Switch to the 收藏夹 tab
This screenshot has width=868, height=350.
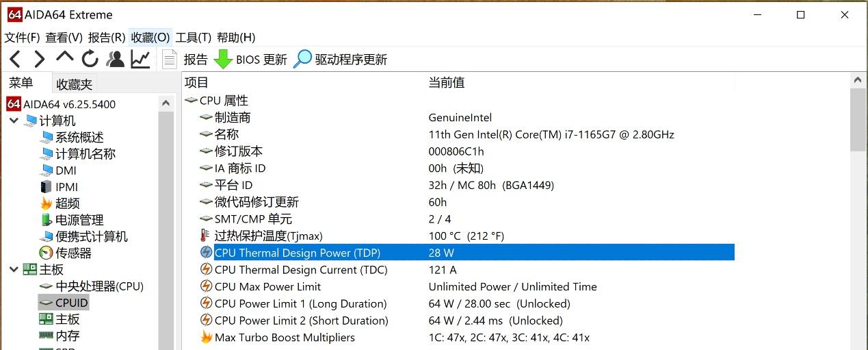click(x=74, y=84)
